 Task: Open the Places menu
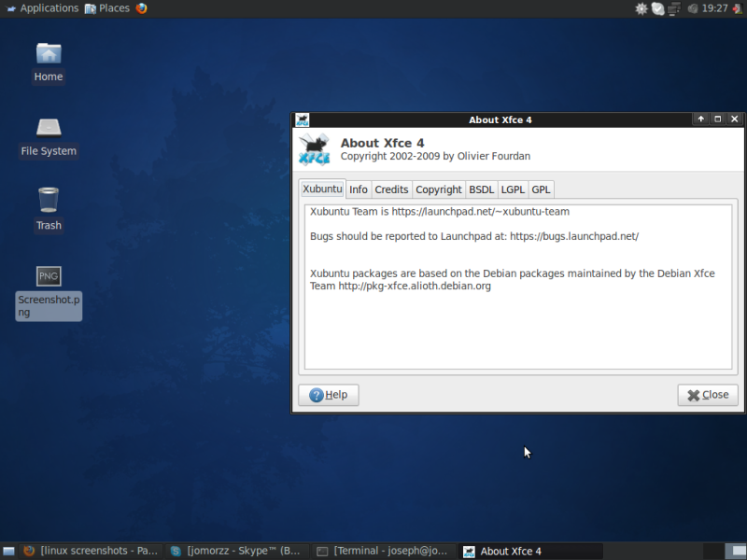point(106,8)
